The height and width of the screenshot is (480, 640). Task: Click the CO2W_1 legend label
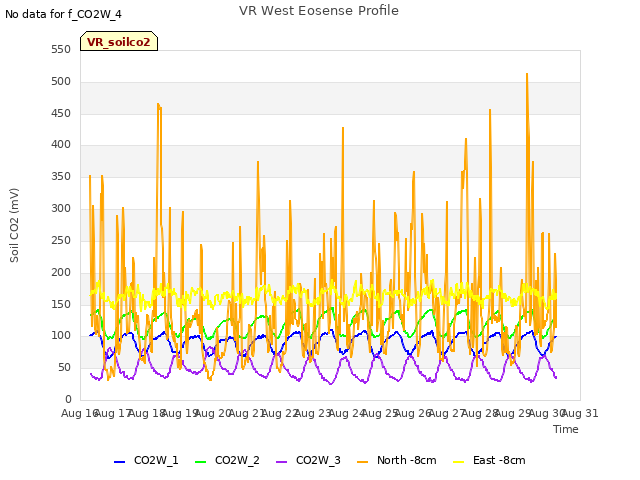[156, 460]
